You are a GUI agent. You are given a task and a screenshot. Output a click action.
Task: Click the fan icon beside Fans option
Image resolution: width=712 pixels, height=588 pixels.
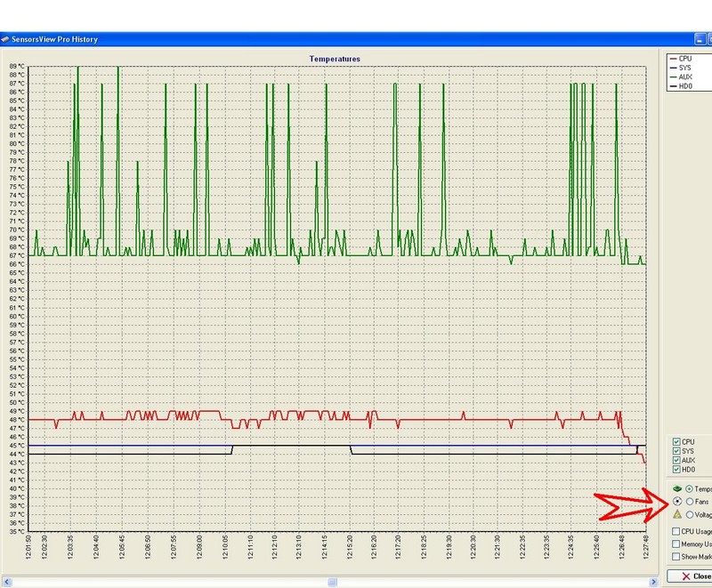[677, 502]
